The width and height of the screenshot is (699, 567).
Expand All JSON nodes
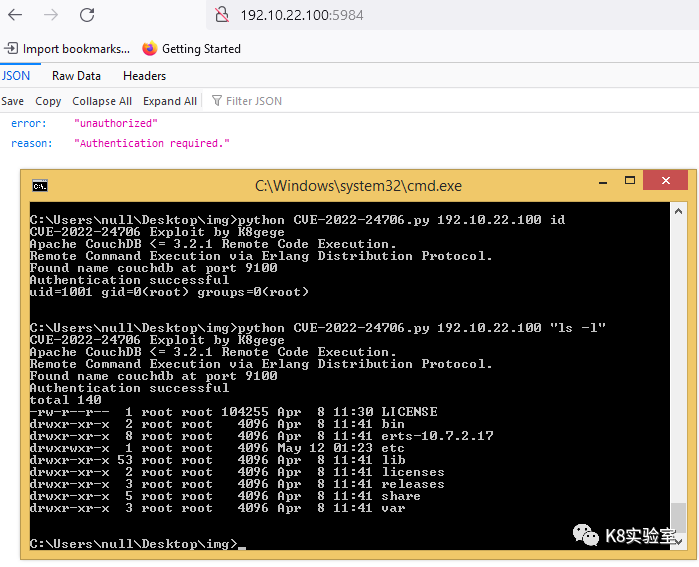click(x=170, y=101)
